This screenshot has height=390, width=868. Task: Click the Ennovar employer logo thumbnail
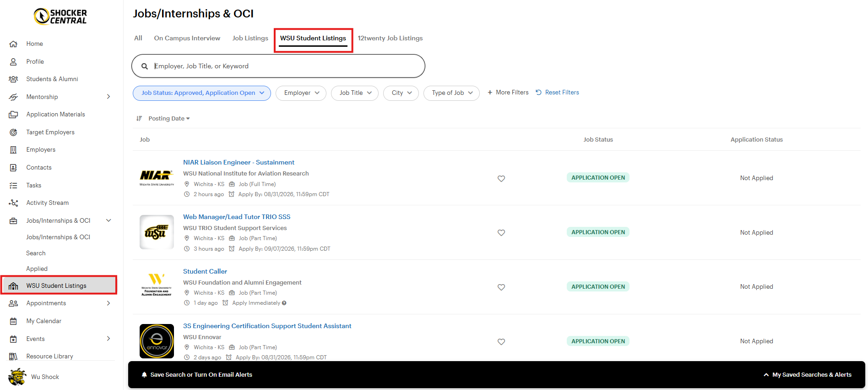tap(157, 341)
